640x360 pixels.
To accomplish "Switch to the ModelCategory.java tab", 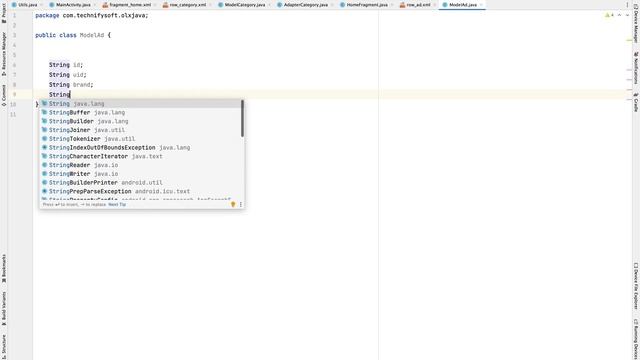I will 244,5.
